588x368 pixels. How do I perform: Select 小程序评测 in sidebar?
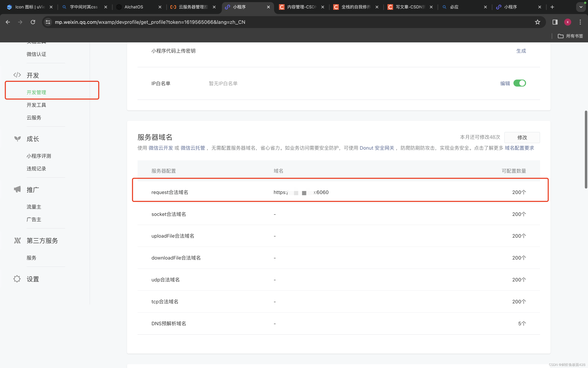[x=39, y=156]
